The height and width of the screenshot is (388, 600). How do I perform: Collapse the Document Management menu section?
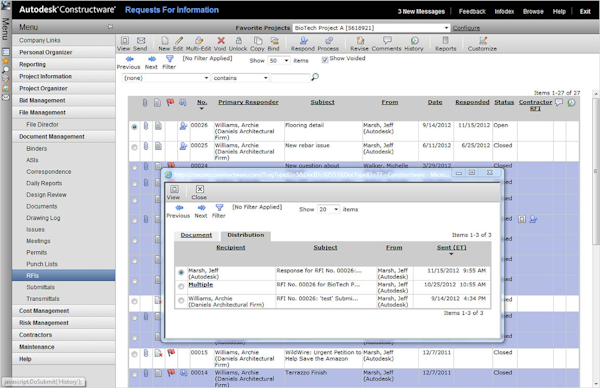[64, 137]
